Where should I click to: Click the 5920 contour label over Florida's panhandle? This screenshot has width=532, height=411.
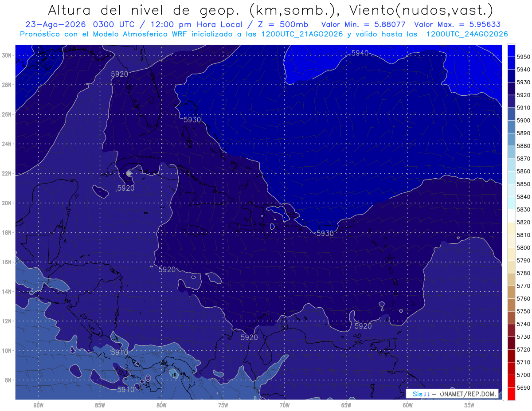pos(119,74)
